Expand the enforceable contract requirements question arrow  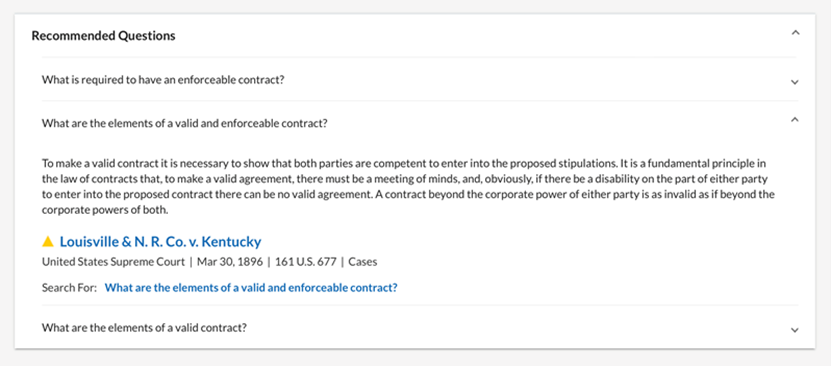(794, 82)
